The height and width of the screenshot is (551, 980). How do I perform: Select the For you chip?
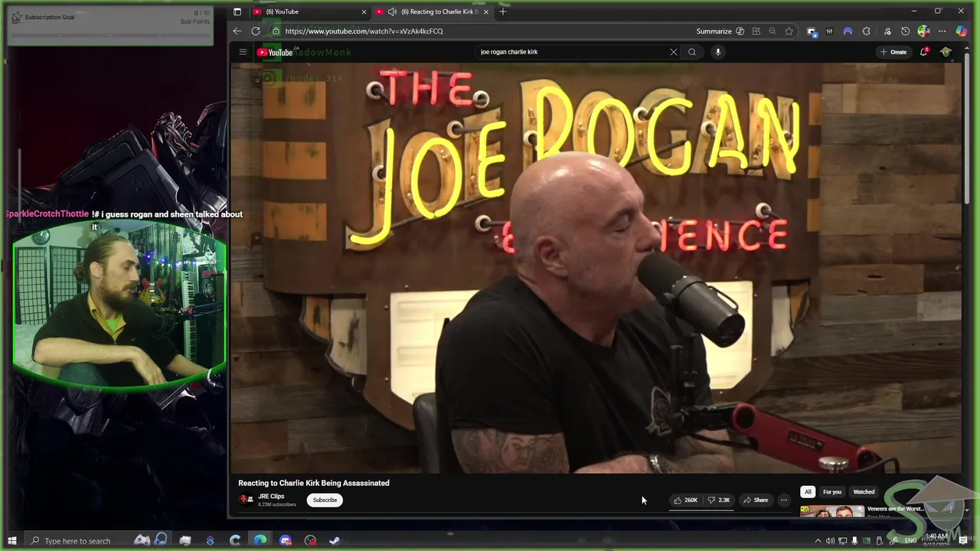pyautogui.click(x=832, y=492)
